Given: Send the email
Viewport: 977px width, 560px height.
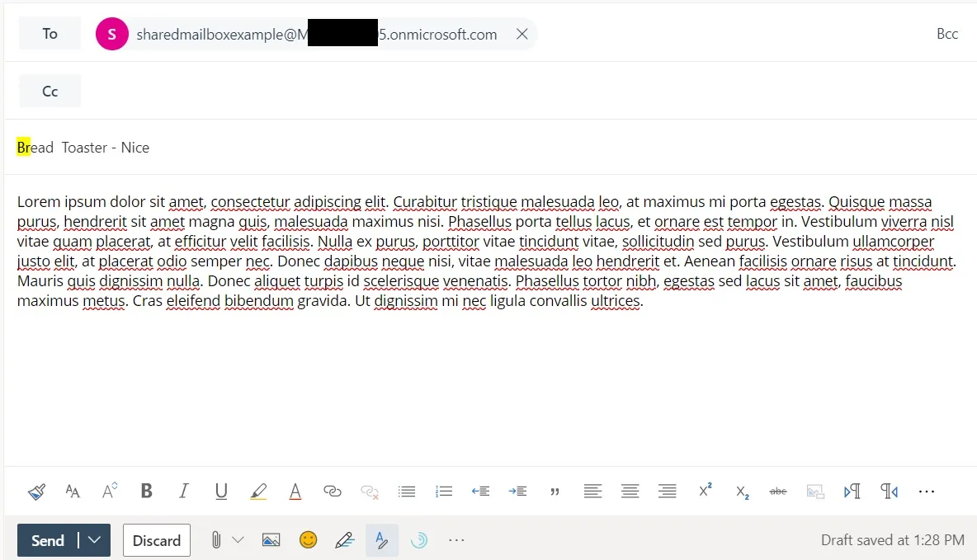Looking at the screenshot, I should [47, 540].
